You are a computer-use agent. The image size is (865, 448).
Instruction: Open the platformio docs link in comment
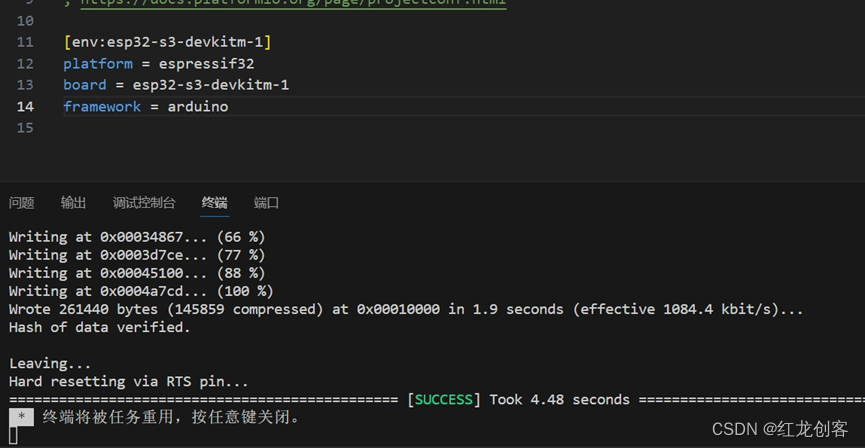pyautogui.click(x=293, y=3)
